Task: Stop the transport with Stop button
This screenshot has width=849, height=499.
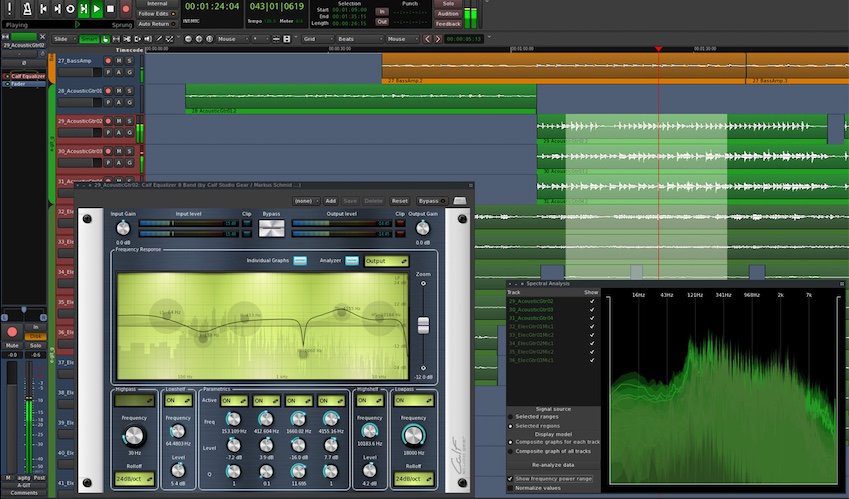Action: coord(110,9)
